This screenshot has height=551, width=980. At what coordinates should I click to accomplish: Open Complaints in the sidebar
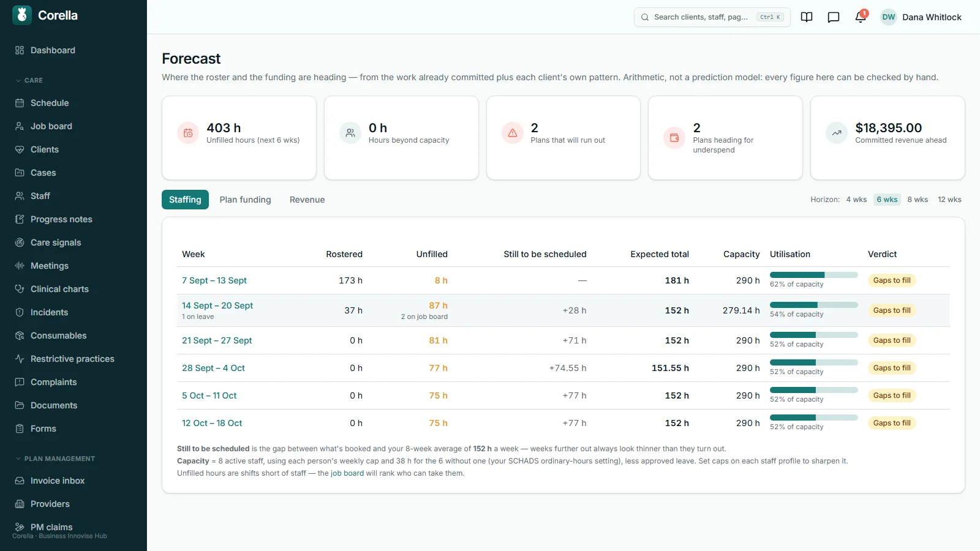[54, 382]
